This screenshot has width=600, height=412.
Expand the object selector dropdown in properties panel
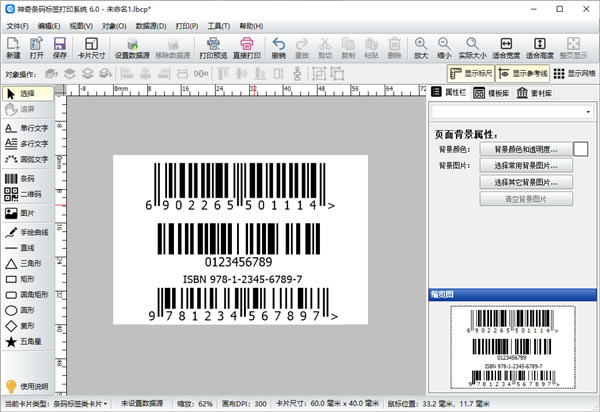pyautogui.click(x=587, y=113)
